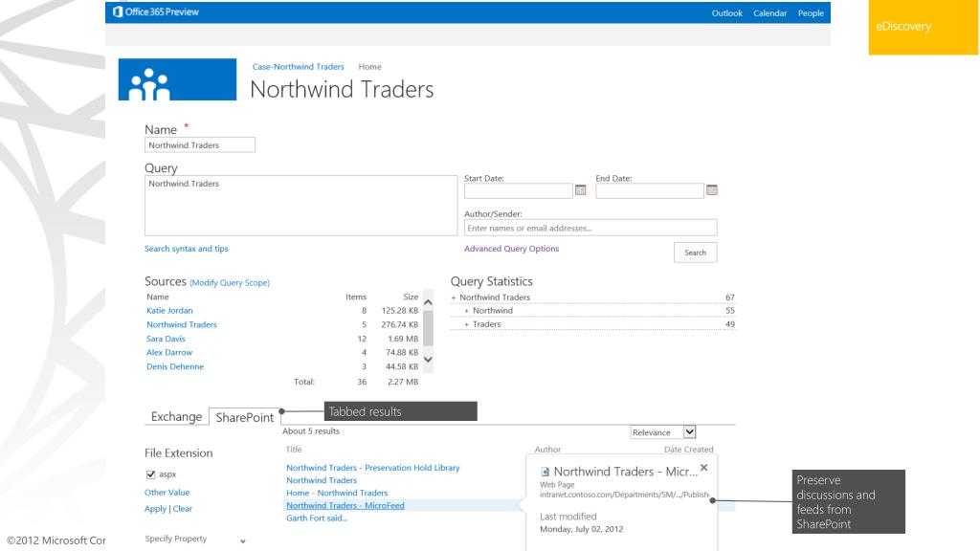Click the Author/Sender input field
Viewport: 980px width, 551px height.
pyautogui.click(x=590, y=228)
